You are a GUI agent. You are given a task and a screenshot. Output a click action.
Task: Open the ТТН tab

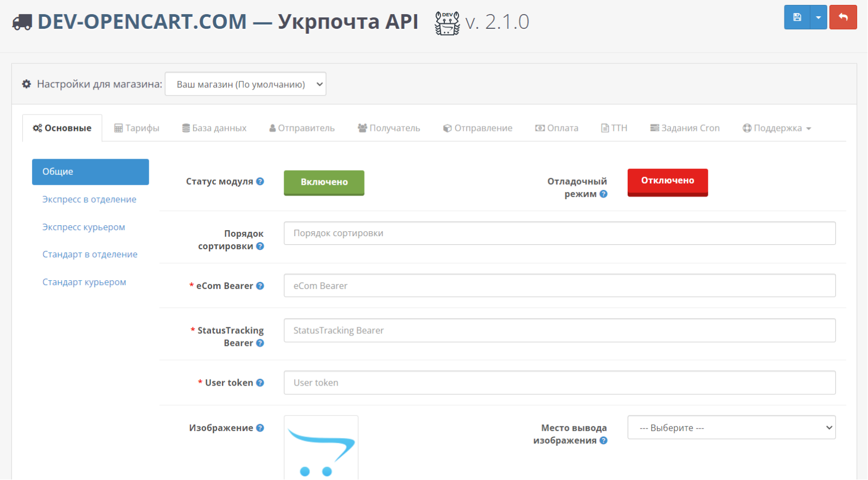point(614,128)
